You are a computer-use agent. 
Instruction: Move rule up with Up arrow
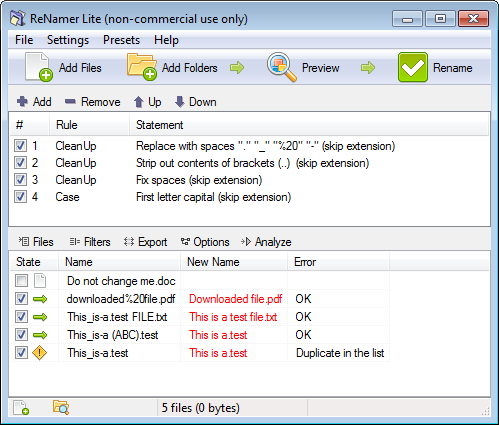pos(139,102)
